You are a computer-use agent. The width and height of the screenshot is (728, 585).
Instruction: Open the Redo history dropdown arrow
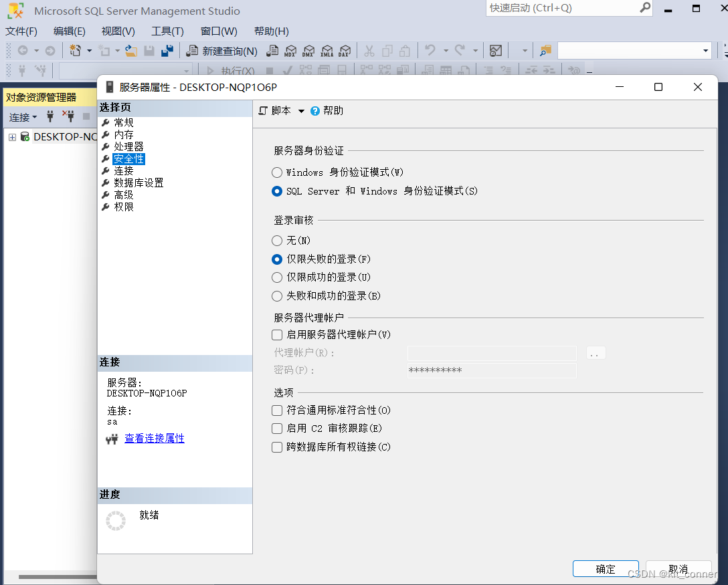coord(475,51)
